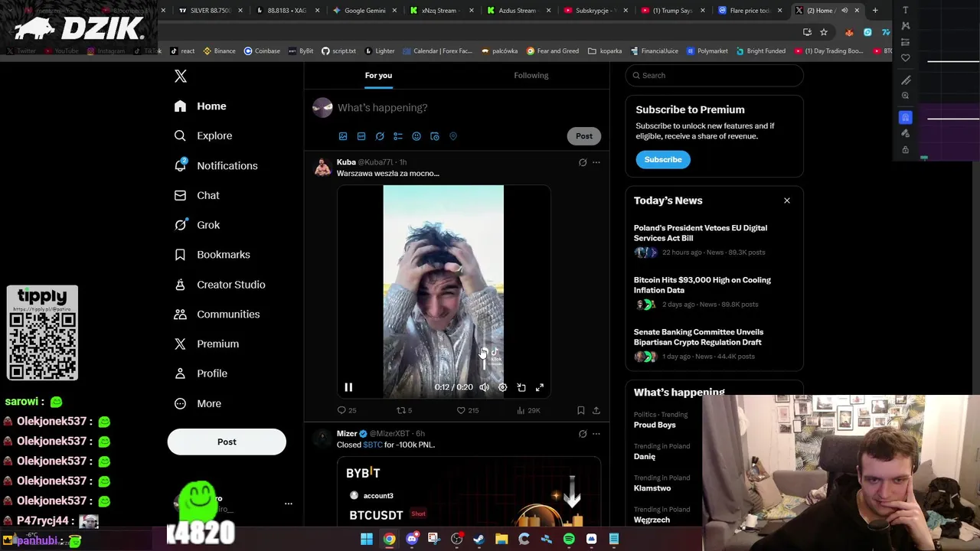
Task: Open Bookmarks in the sidebar
Action: [212, 255]
